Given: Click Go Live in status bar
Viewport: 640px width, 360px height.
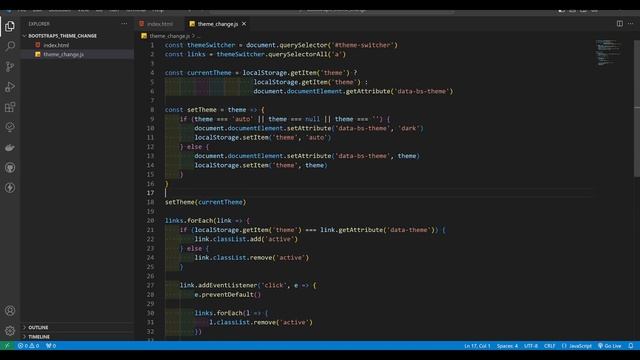Looking at the screenshot, I should [609, 346].
